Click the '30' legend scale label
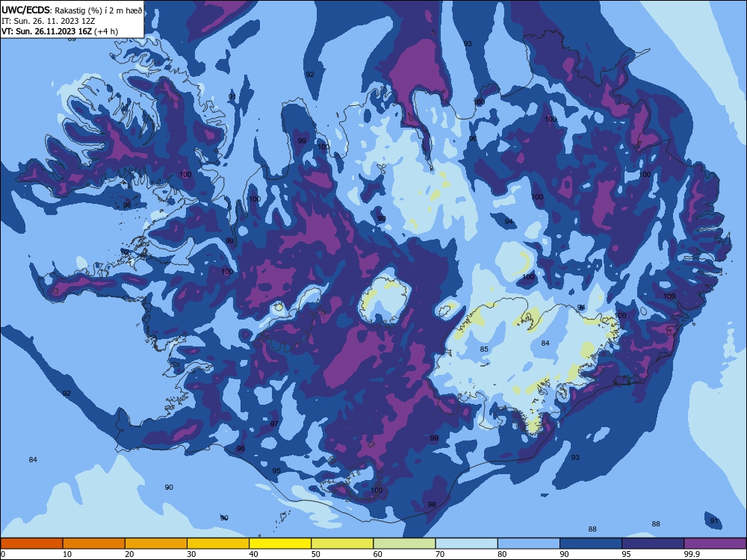 pyautogui.click(x=191, y=554)
